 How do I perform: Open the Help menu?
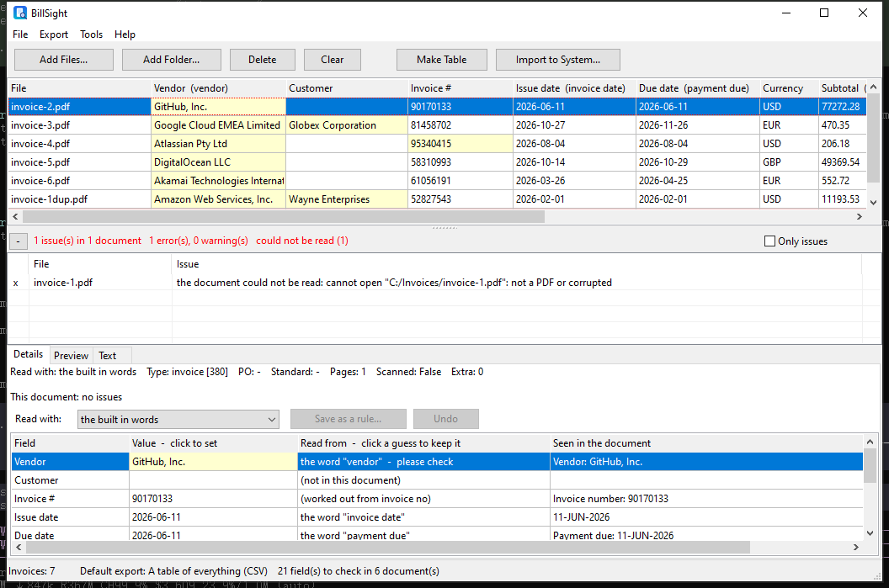pos(125,34)
